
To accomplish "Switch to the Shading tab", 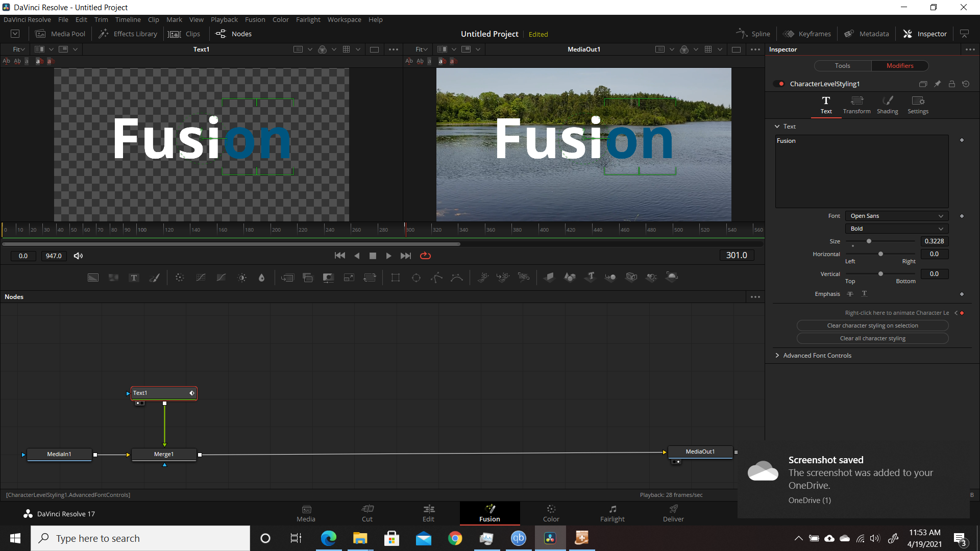I will [888, 105].
